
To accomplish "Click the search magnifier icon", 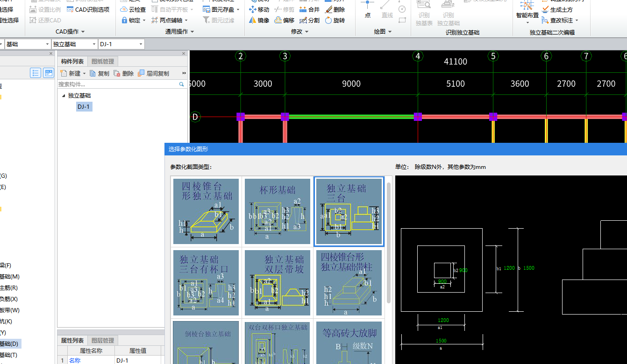I will point(181,84).
